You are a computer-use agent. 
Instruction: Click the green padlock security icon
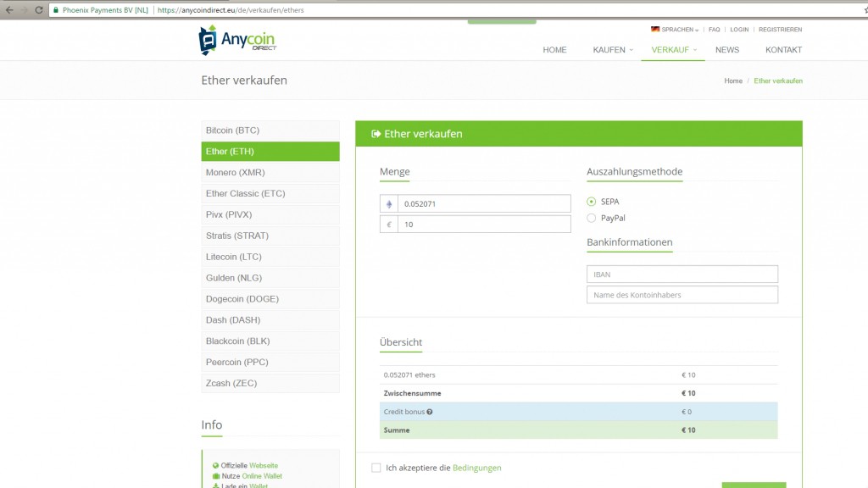56,10
